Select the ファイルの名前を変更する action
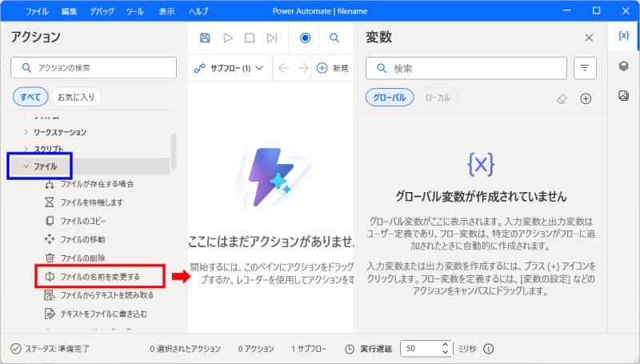Screen dimensions: 640x364 (x=100, y=277)
